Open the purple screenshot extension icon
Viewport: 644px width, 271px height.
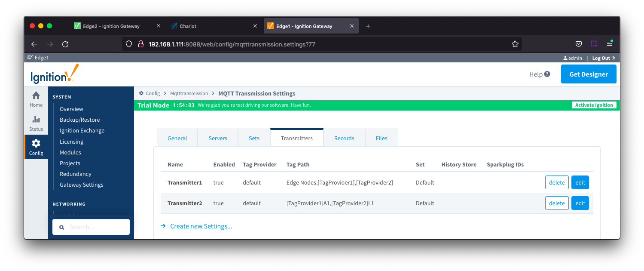(x=594, y=44)
